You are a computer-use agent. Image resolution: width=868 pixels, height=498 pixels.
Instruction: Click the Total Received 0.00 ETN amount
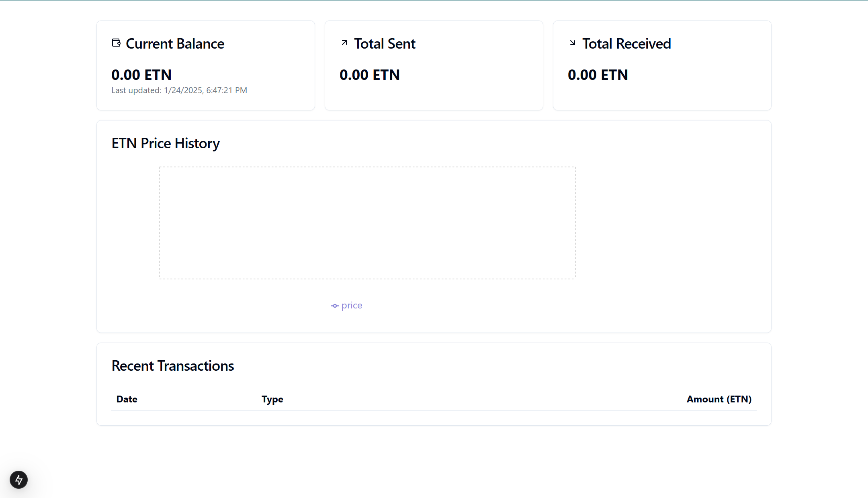[x=598, y=75]
